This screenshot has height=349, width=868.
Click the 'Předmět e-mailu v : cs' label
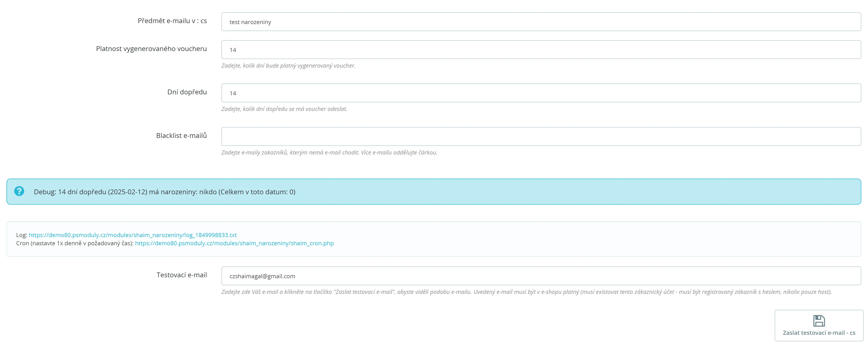pyautogui.click(x=172, y=21)
